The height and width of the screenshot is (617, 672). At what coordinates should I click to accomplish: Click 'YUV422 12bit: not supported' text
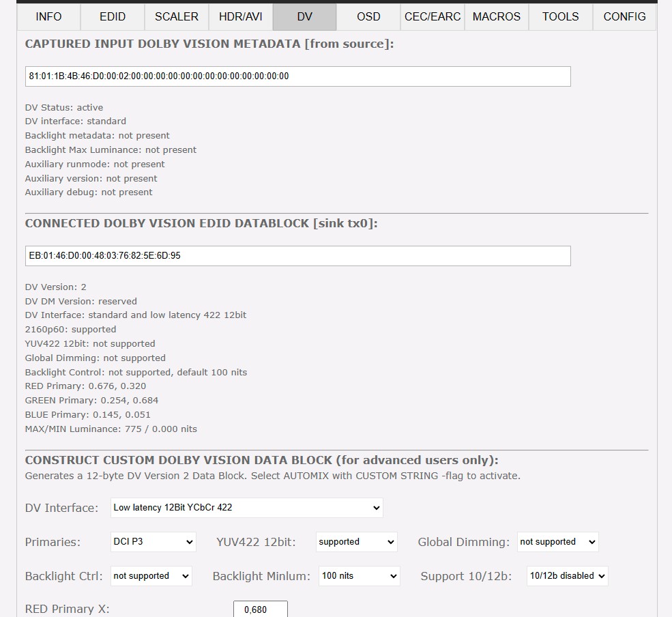click(x=90, y=343)
